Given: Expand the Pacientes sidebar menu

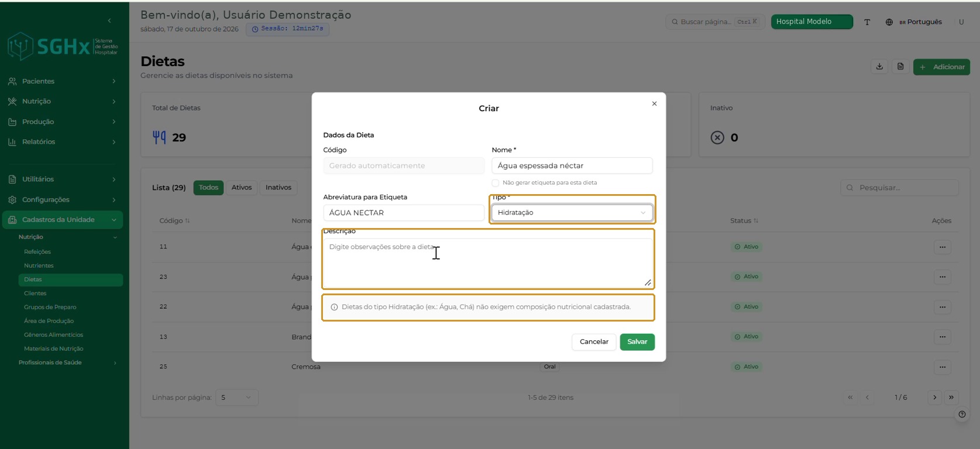Looking at the screenshot, I should (x=62, y=81).
